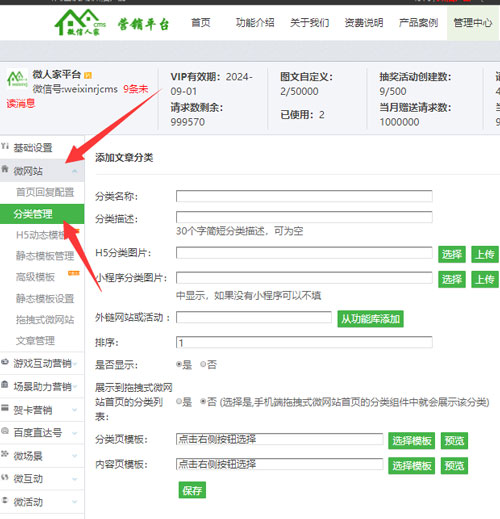Expand the 场景助力营销 menu section
This screenshot has width=500, height=519.
tap(75, 387)
